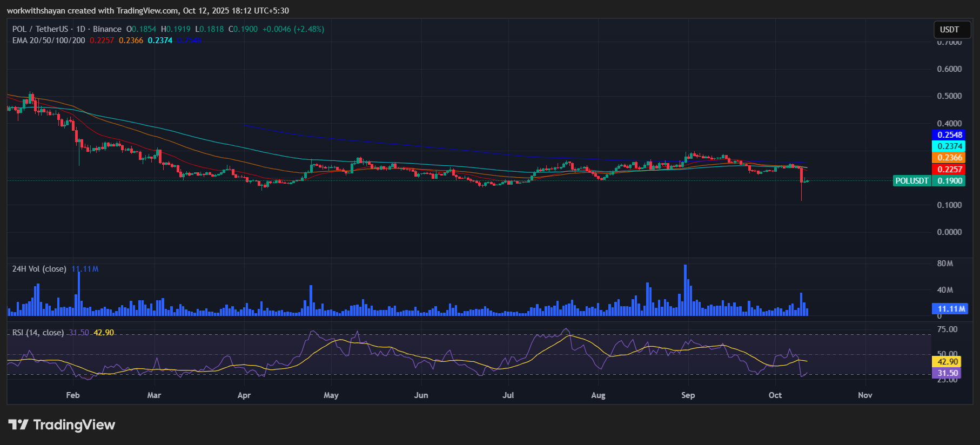Click the purple 31.50 RSI axis label

pos(947,373)
